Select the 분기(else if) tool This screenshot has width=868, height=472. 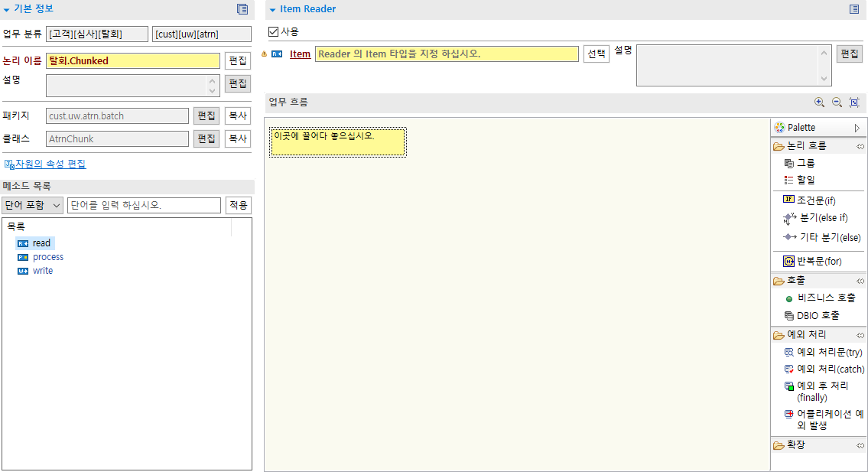tap(820, 218)
